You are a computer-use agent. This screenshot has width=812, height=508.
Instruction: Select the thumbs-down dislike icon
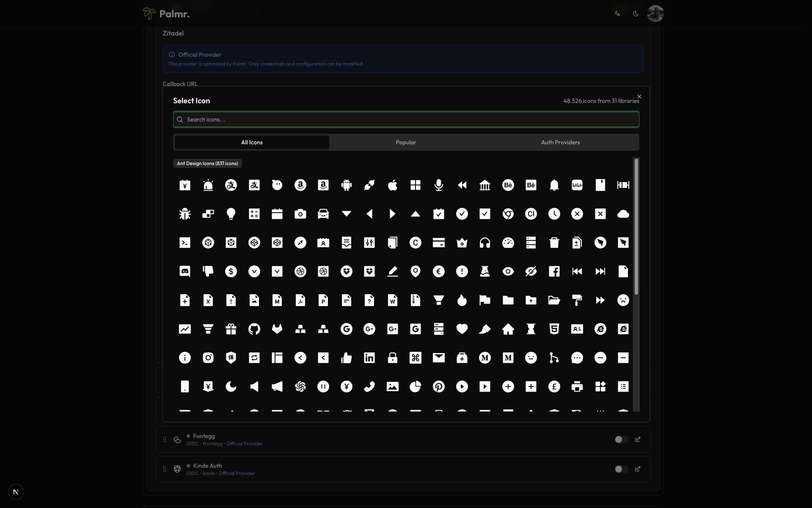pyautogui.click(x=208, y=271)
